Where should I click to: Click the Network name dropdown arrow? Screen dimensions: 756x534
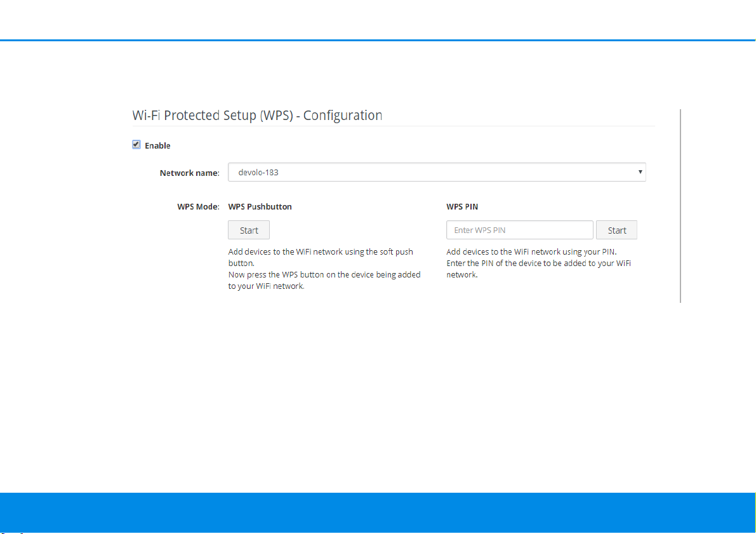click(640, 172)
